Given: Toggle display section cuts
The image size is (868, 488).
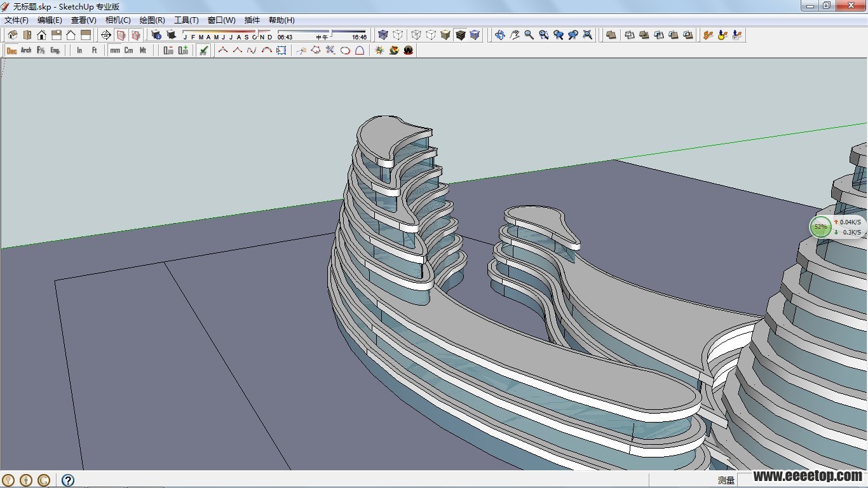Looking at the screenshot, I should (x=135, y=35).
